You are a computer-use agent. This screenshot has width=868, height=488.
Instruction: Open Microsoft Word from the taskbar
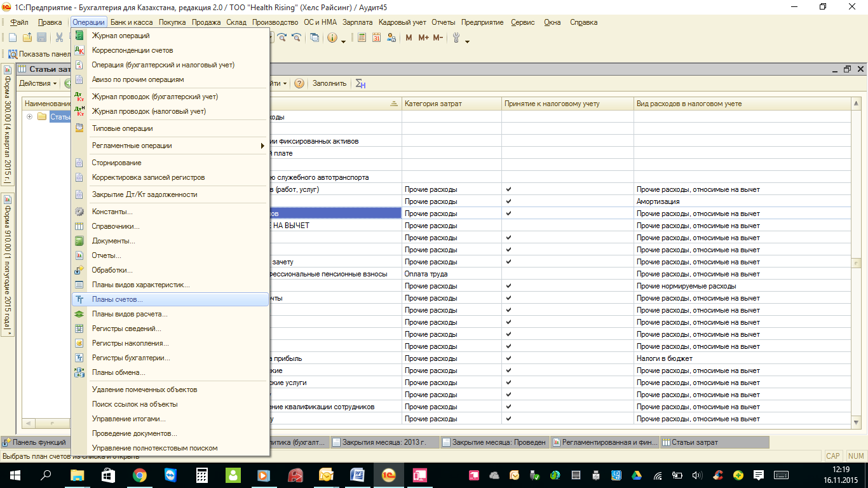tap(358, 475)
